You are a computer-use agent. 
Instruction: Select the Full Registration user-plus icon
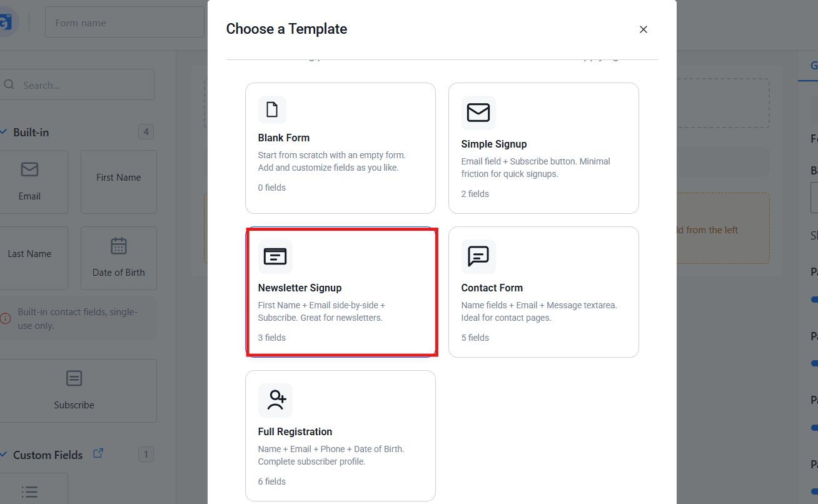pos(275,400)
